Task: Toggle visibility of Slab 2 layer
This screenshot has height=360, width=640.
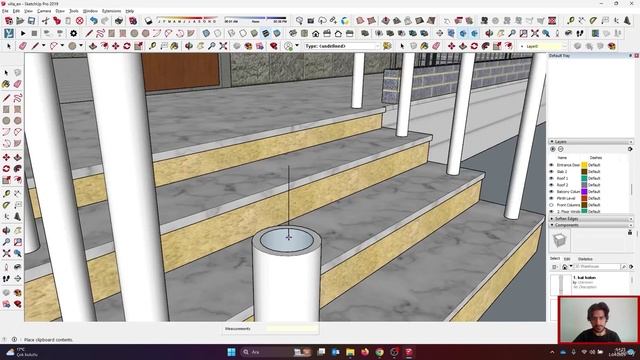Action: pos(551,172)
